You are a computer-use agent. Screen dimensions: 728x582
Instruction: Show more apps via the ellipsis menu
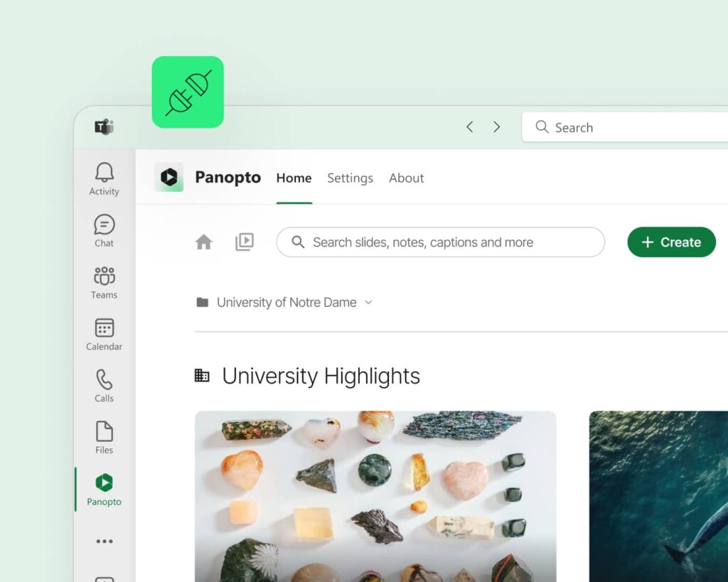(x=103, y=541)
